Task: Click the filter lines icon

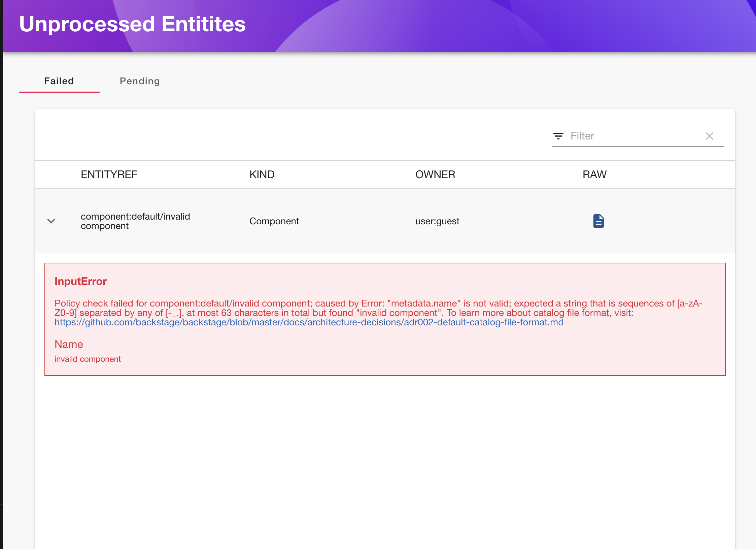Action: pos(558,136)
